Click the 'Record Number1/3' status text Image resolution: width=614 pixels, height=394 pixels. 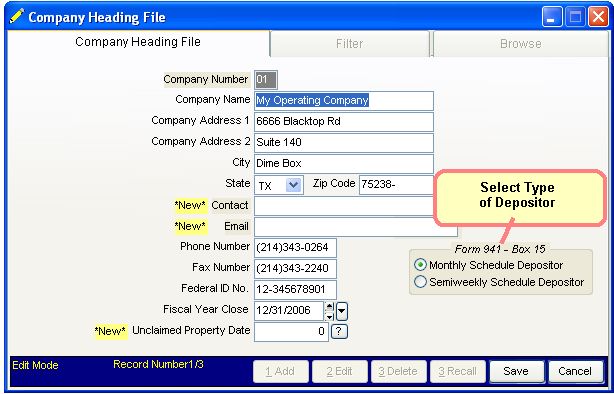[159, 364]
